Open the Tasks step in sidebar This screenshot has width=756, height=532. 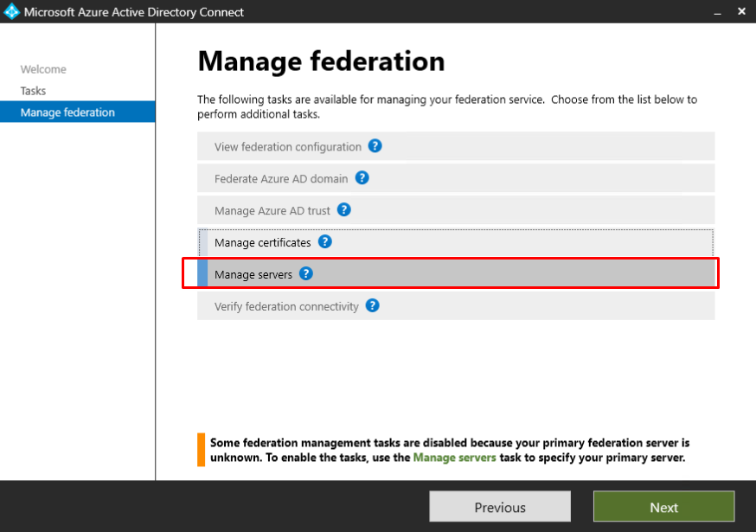(33, 91)
